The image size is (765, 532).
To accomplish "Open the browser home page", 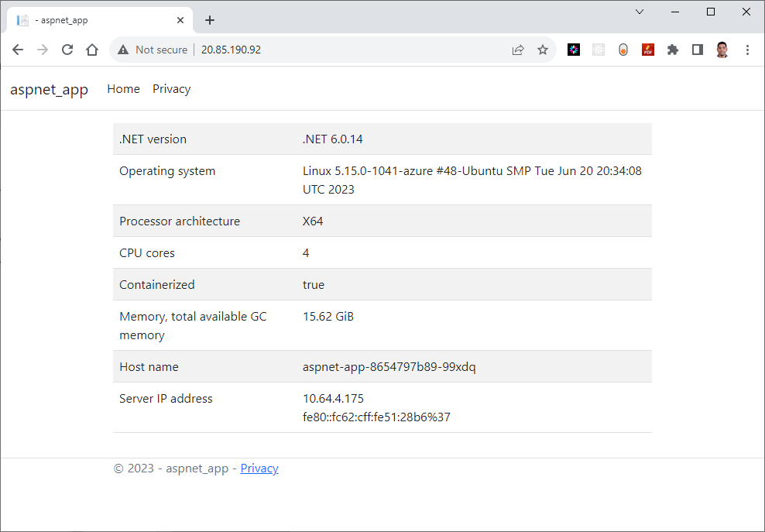I will [92, 50].
